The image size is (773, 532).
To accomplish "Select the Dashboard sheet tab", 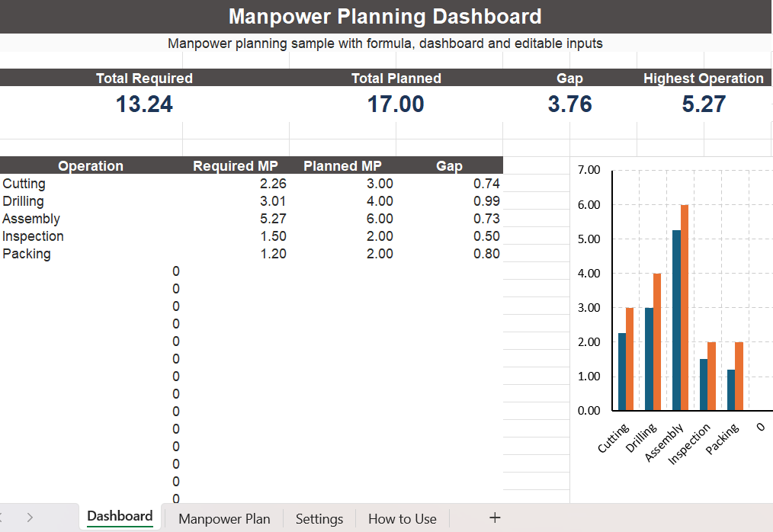I will click(x=120, y=516).
